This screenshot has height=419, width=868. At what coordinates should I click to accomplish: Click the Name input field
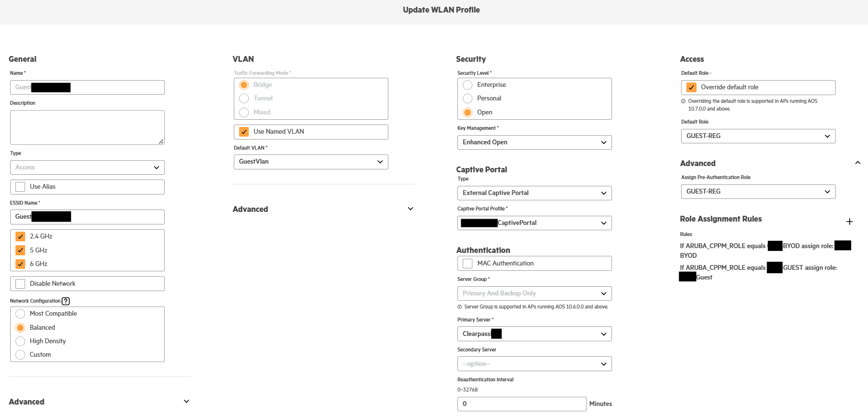87,87
